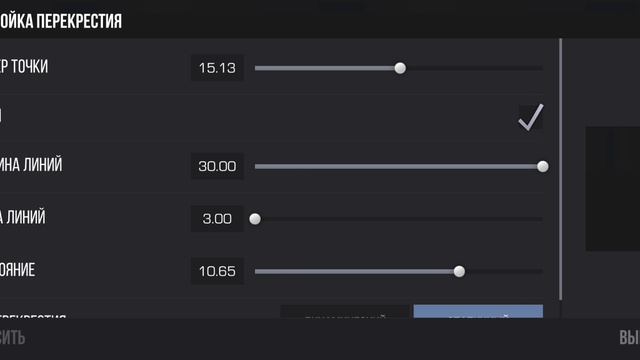Click the dot size slider handle
The height and width of the screenshot is (360, 640).
(400, 68)
